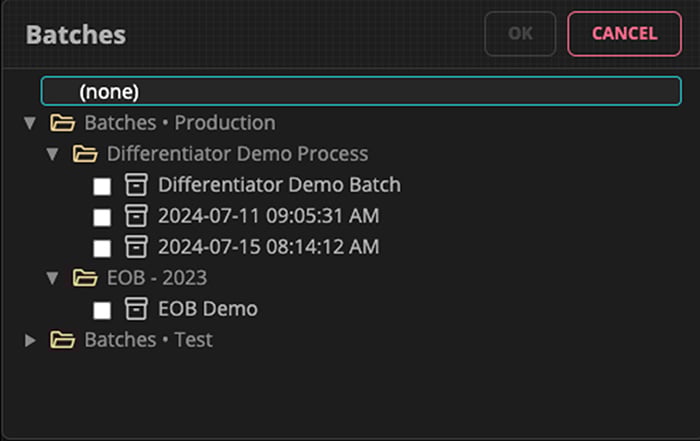
Task: Click the Batches • Production folder icon
Action: [63, 123]
